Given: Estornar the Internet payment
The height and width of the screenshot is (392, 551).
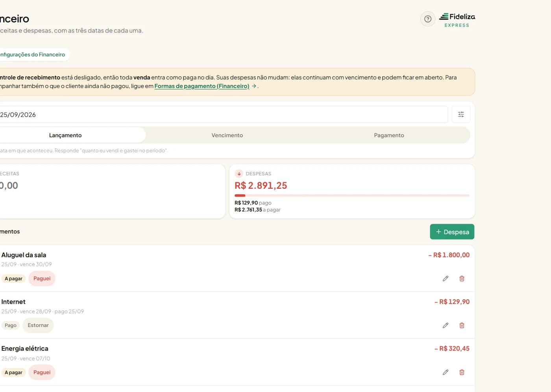Looking at the screenshot, I should [38, 325].
